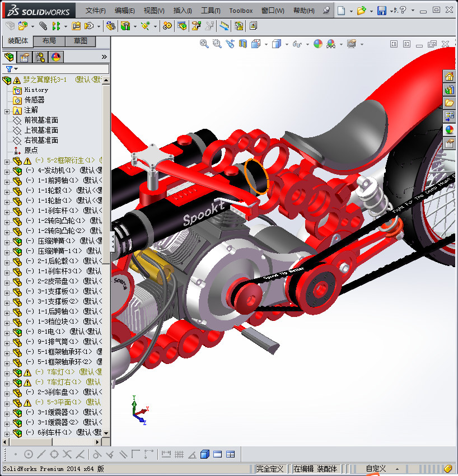This screenshot has width=458, height=476.
Task: Open the FeatureManager design tree tab icon
Action: point(9,57)
